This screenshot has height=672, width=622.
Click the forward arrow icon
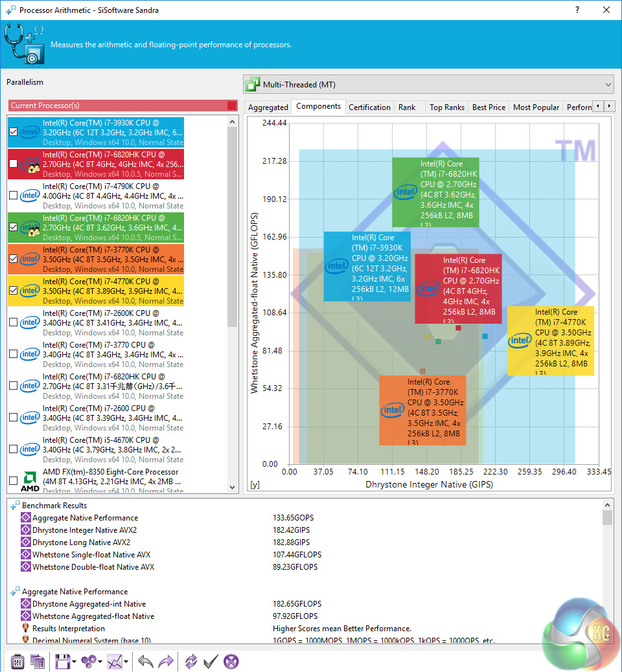click(166, 661)
